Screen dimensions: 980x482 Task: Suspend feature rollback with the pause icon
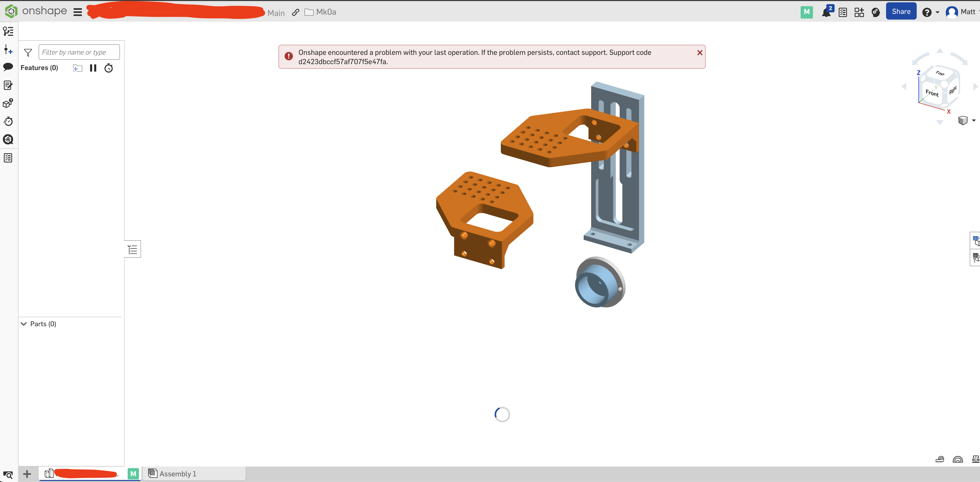pos(93,68)
